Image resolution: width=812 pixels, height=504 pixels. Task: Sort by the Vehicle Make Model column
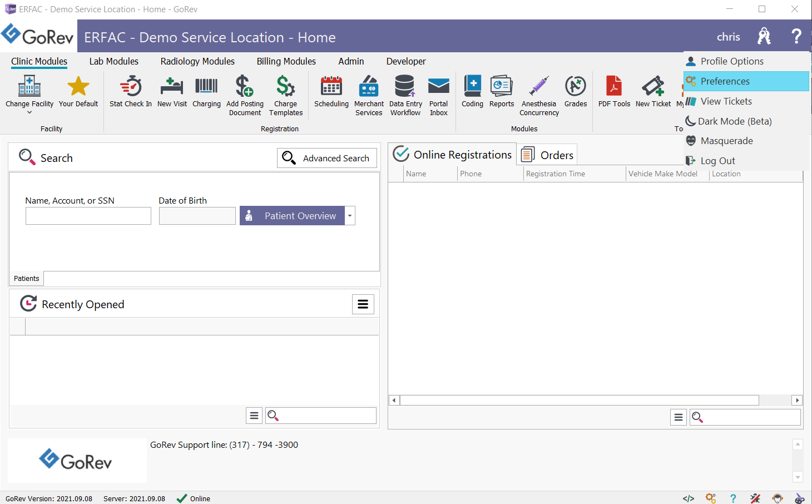tap(668, 174)
